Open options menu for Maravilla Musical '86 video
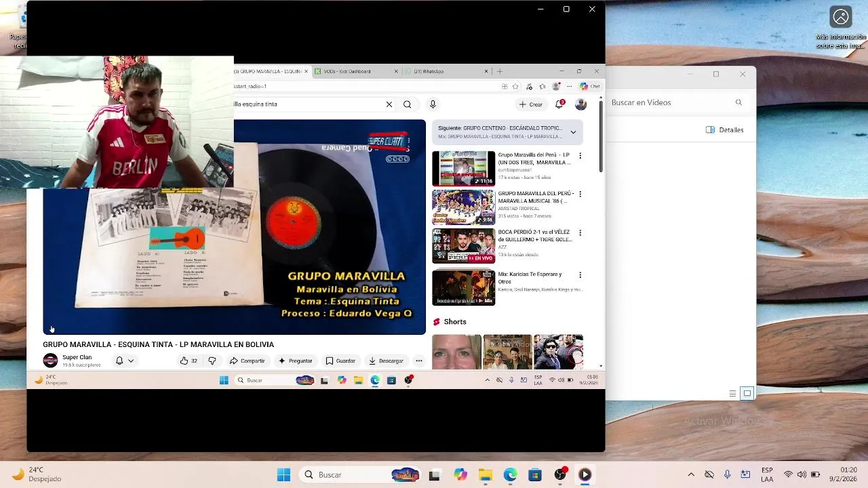Viewport: 868px width, 488px height. point(580,195)
